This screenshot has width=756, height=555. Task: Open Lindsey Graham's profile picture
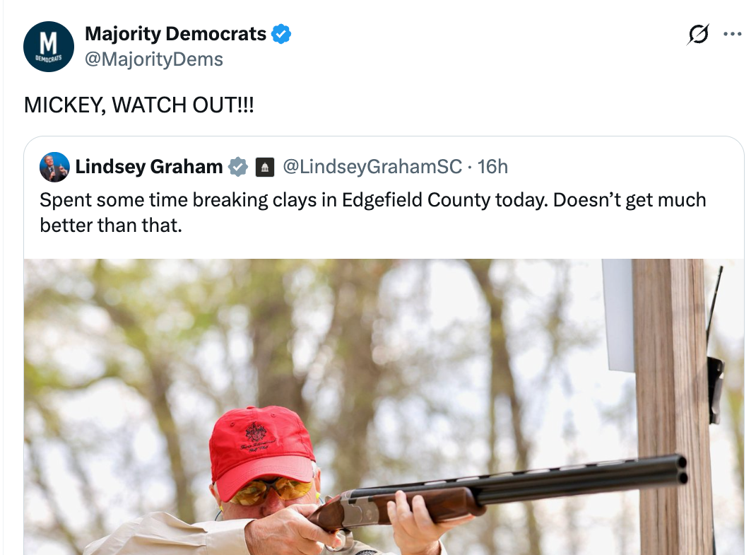tap(53, 167)
